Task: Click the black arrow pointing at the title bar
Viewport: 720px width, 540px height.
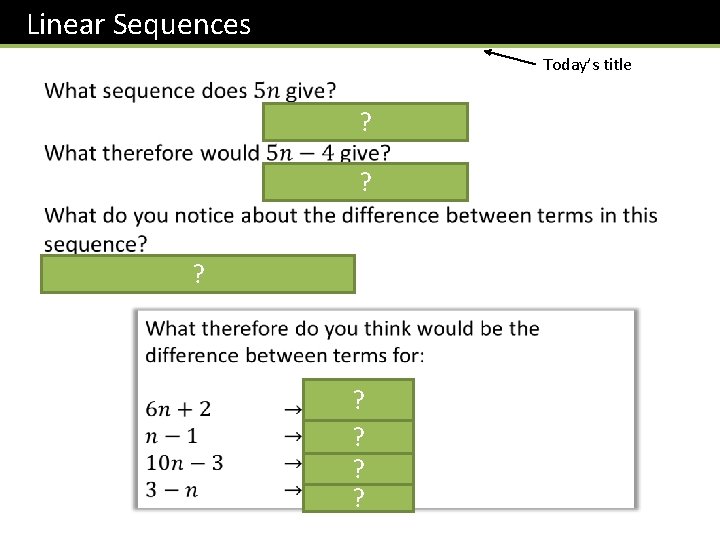Action: tap(511, 57)
